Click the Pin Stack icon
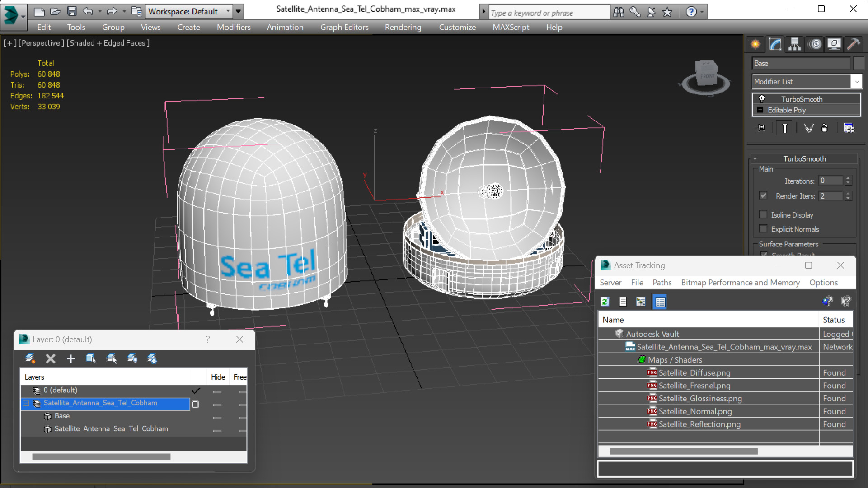Viewport: 868px width, 488px height. [761, 128]
